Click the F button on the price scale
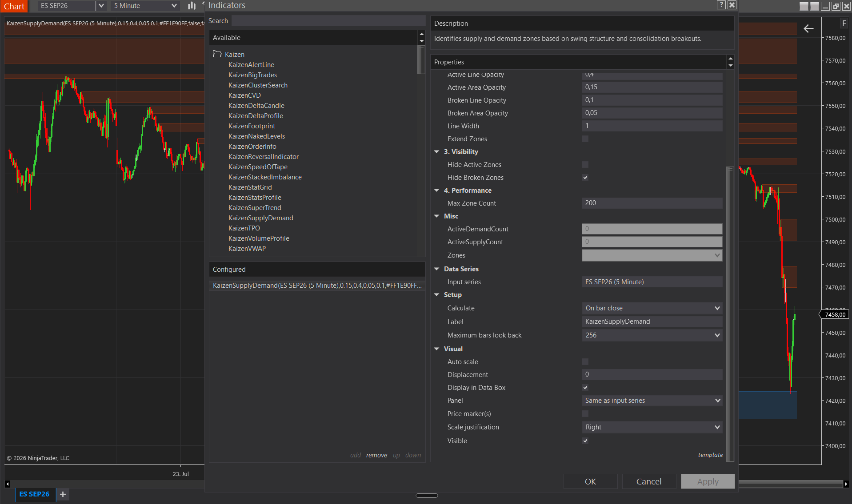852x504 pixels. pos(844,23)
